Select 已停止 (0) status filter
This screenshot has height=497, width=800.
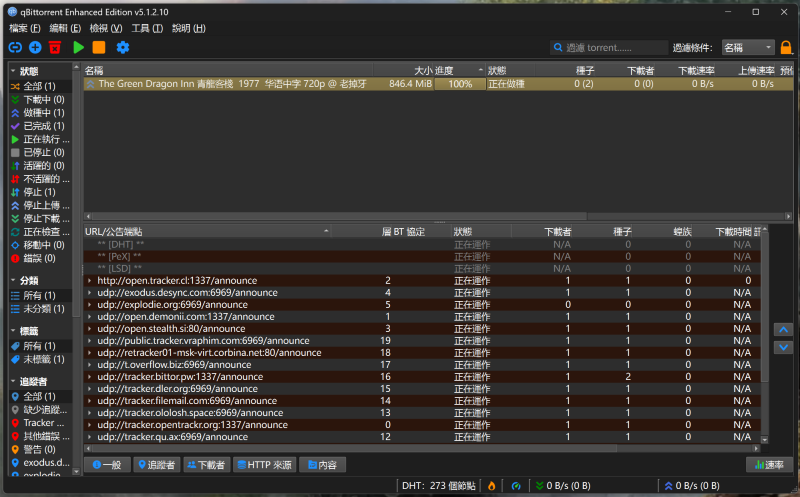tap(40, 153)
